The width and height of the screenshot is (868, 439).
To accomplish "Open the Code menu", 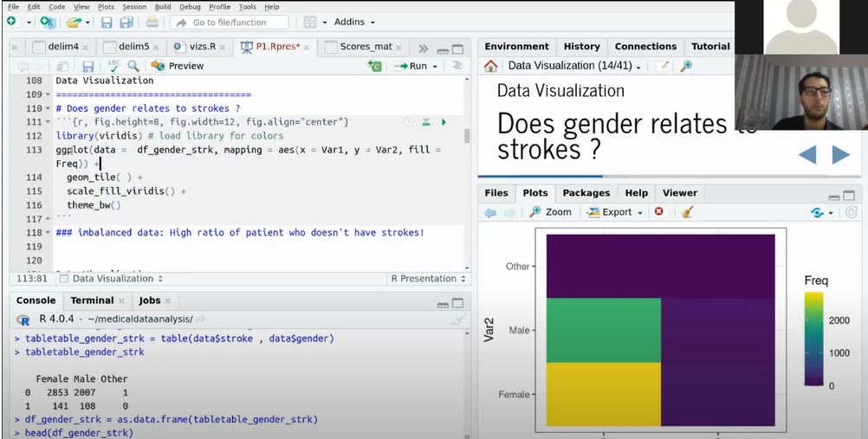I will [x=56, y=7].
